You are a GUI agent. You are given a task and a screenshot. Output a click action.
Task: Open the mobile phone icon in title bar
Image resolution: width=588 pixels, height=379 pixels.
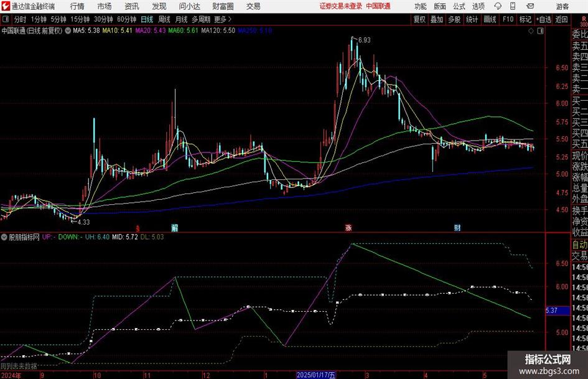click(513, 6)
